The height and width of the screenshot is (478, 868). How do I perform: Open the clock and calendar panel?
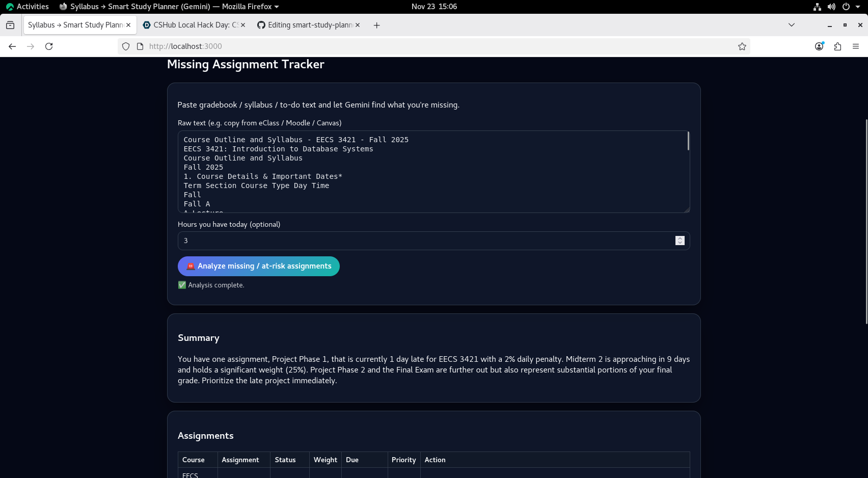click(434, 7)
